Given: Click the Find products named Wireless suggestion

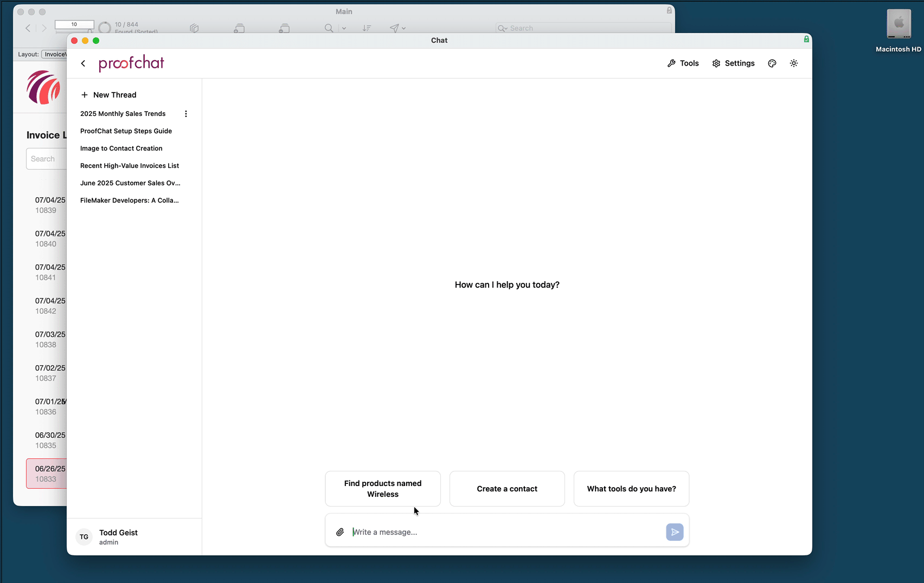Looking at the screenshot, I should click(382, 488).
